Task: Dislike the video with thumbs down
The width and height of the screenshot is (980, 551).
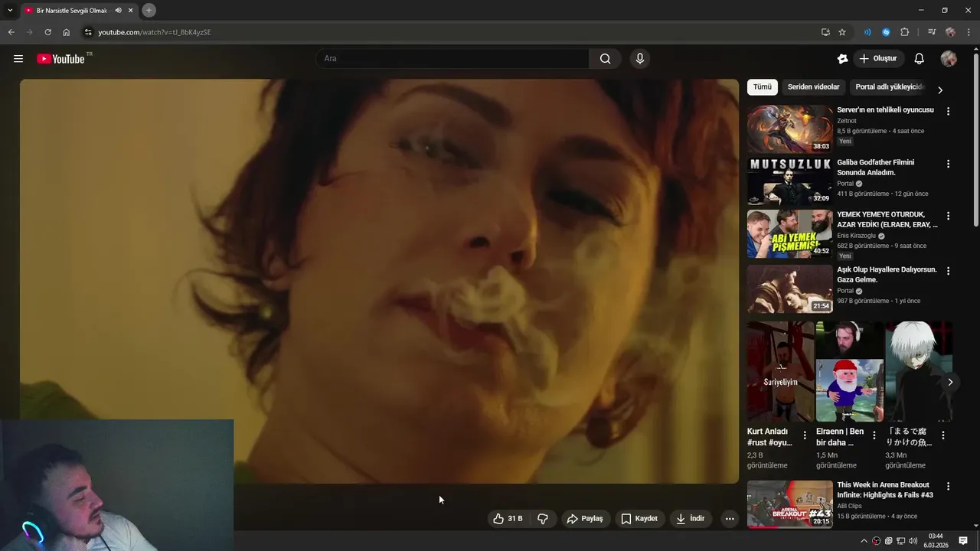Action: pyautogui.click(x=543, y=519)
